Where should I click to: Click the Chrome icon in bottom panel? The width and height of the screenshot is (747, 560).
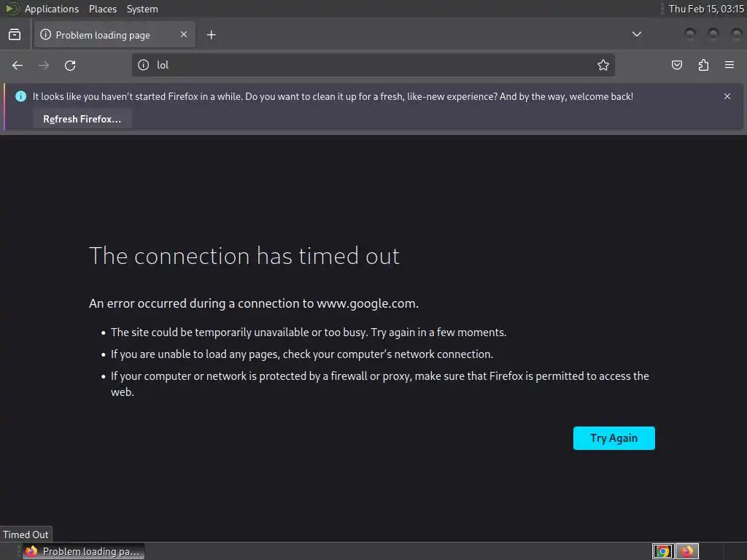[662, 551]
